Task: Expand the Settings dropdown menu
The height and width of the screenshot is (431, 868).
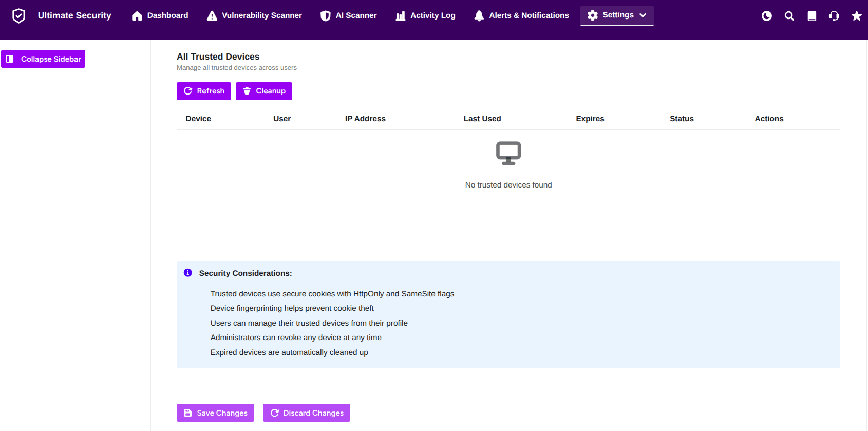Action: (617, 15)
